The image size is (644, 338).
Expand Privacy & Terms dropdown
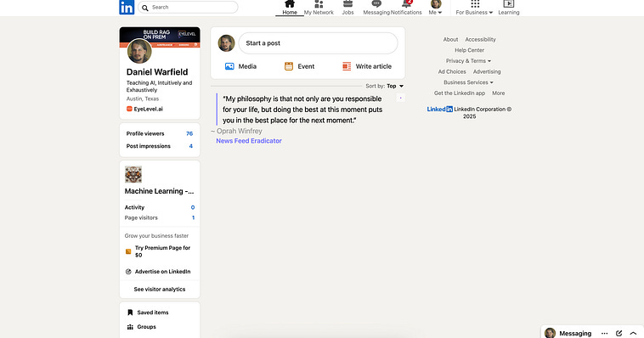point(468,61)
